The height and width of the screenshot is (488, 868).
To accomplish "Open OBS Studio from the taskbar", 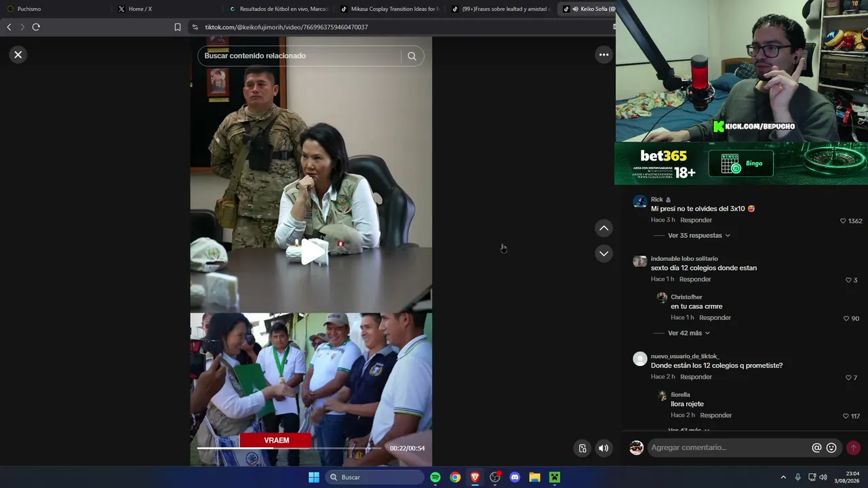I will click(495, 477).
